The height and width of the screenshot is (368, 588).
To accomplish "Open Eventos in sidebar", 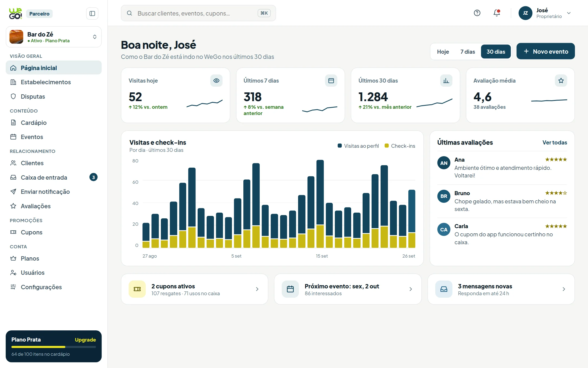I will pyautogui.click(x=54, y=137).
